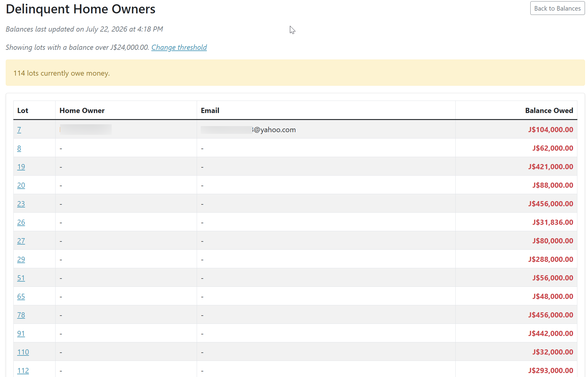The image size is (588, 377).
Task: Open lot 112 link
Action: tap(23, 371)
